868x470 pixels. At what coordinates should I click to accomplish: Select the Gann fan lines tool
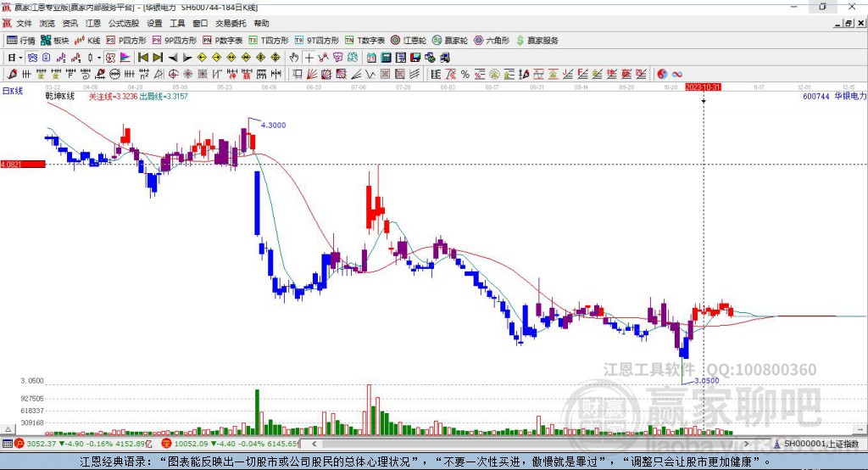tap(312, 75)
